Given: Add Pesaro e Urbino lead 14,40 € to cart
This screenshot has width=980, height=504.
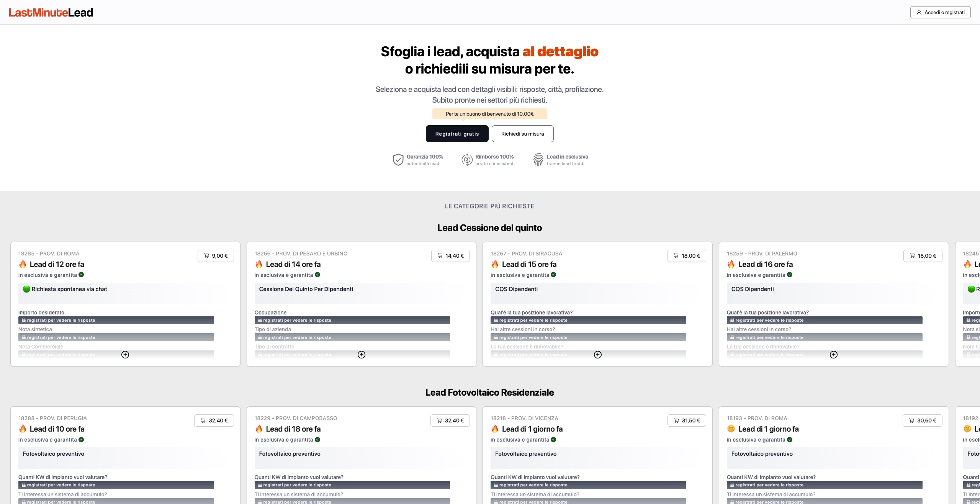Looking at the screenshot, I should [x=450, y=256].
